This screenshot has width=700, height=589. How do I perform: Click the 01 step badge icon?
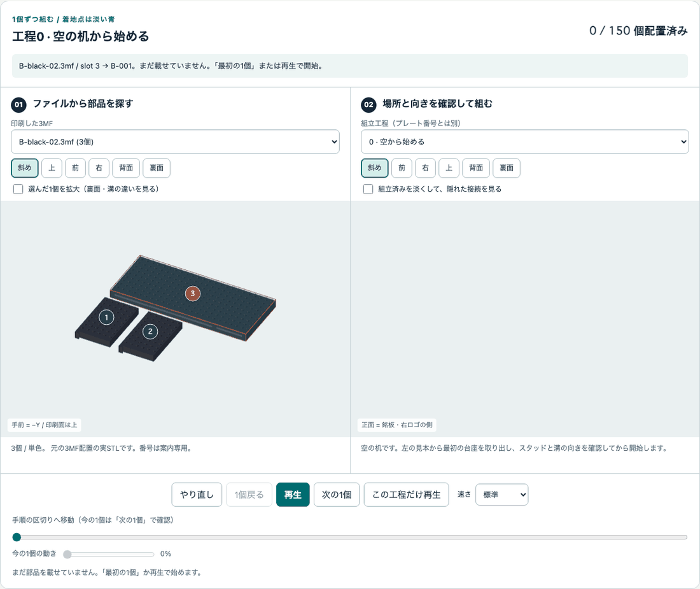[x=18, y=104]
